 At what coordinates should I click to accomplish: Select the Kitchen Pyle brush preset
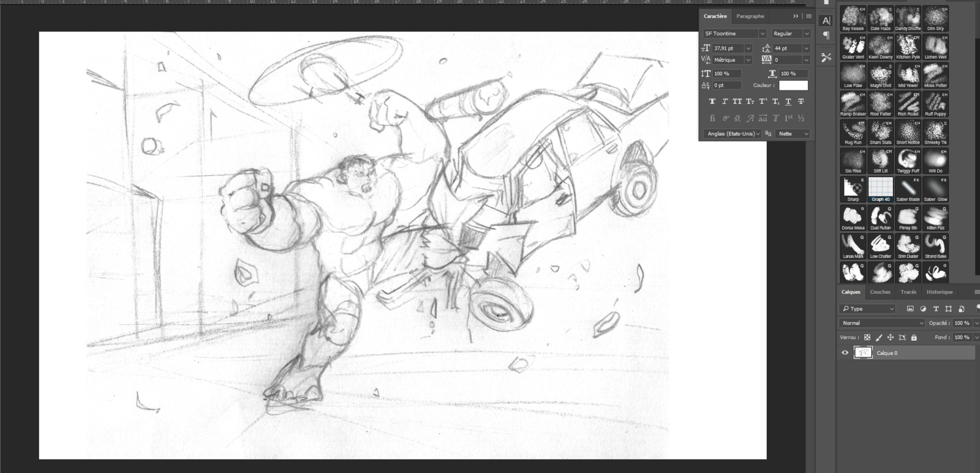908,47
